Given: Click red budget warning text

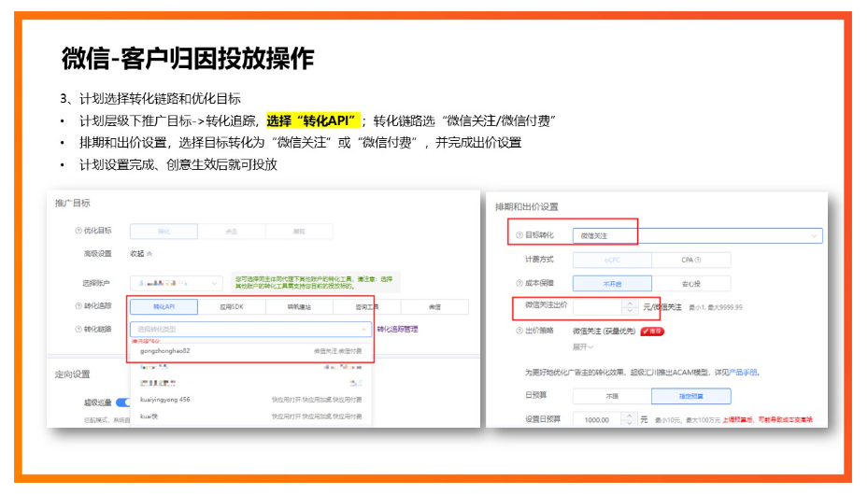Looking at the screenshot, I should pyautogui.click(x=768, y=420).
